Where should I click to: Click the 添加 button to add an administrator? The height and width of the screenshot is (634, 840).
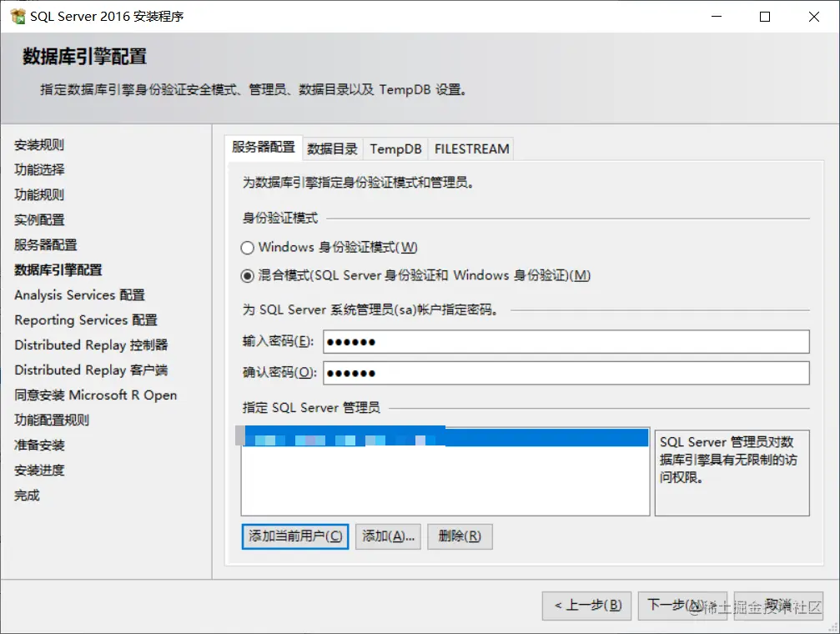[x=387, y=536]
